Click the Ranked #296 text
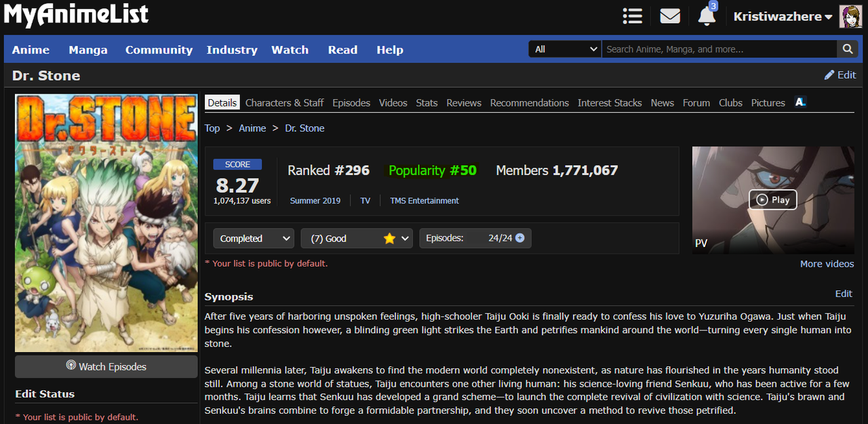The width and height of the screenshot is (868, 424). [x=328, y=170]
